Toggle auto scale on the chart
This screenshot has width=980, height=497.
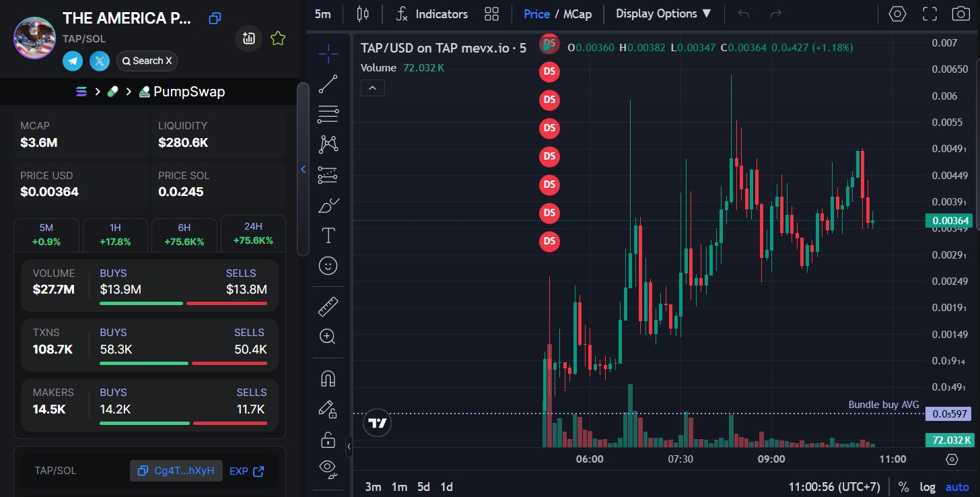point(957,487)
